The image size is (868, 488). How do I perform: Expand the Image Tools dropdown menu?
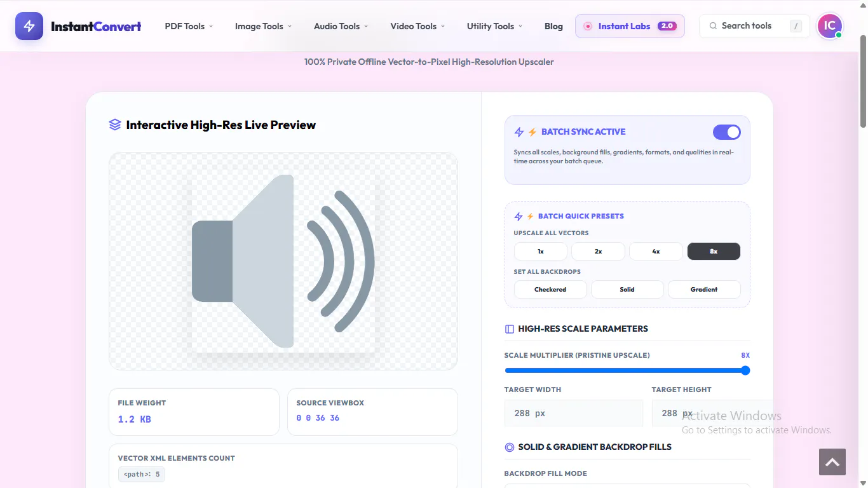pos(263,26)
